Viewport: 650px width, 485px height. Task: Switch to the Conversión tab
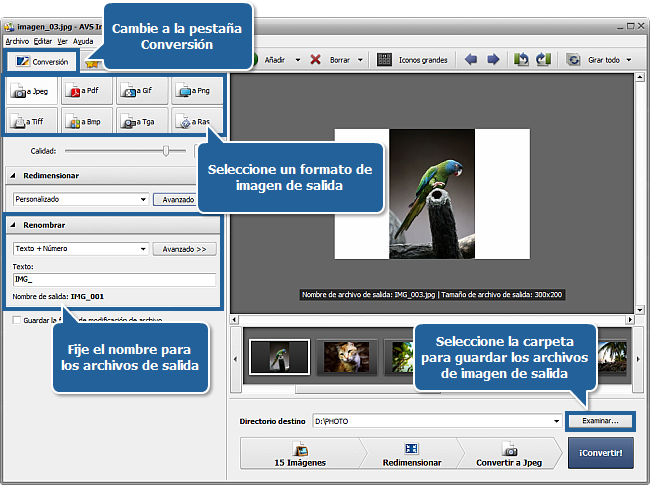tap(41, 62)
